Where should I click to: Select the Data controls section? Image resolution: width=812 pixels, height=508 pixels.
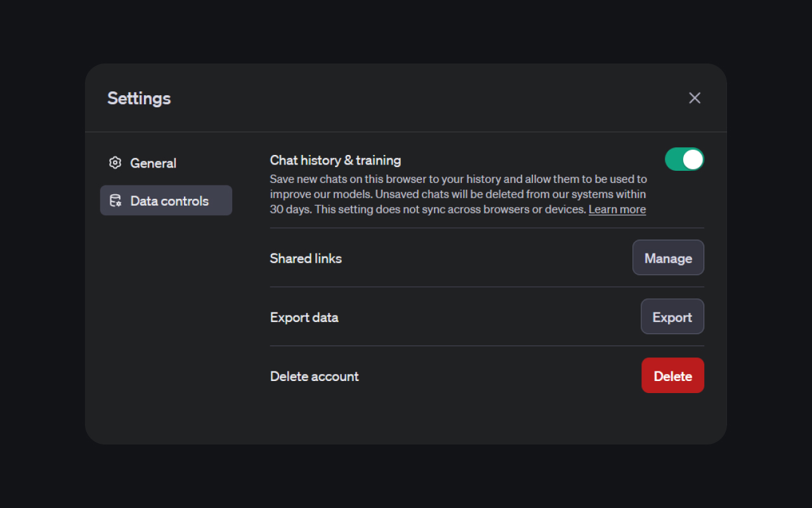point(166,200)
